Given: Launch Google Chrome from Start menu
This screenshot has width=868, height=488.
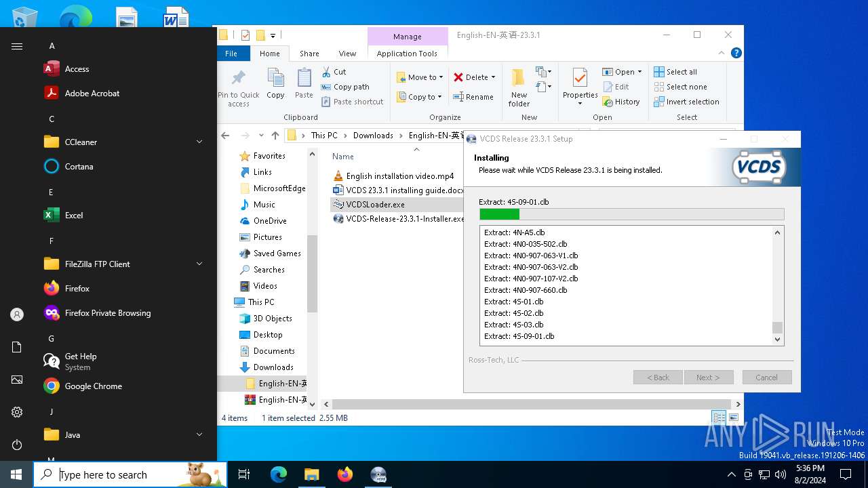Looking at the screenshot, I should tap(83, 386).
